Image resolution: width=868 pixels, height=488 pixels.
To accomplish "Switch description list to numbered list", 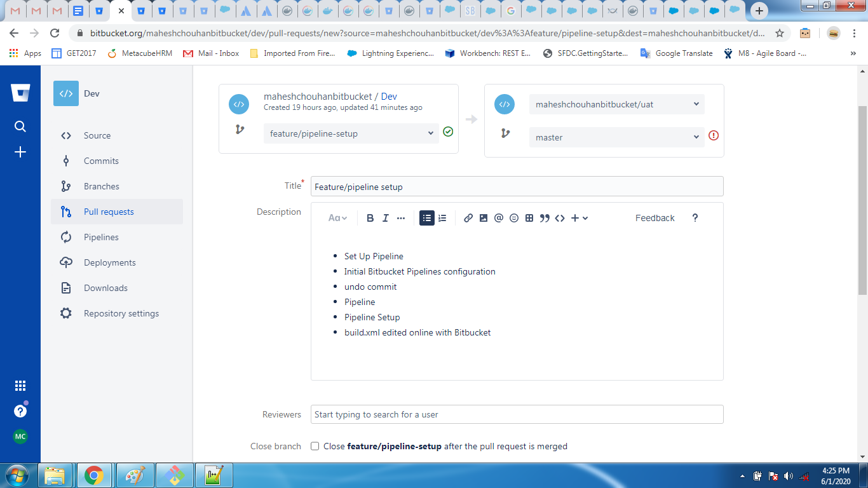I will pos(442,217).
